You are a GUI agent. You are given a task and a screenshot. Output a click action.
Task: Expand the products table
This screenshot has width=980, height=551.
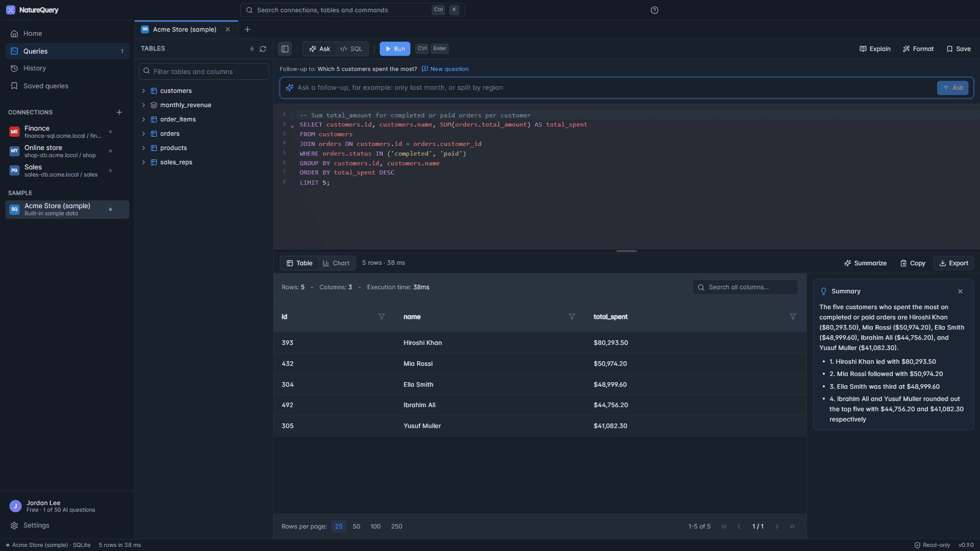(x=143, y=148)
